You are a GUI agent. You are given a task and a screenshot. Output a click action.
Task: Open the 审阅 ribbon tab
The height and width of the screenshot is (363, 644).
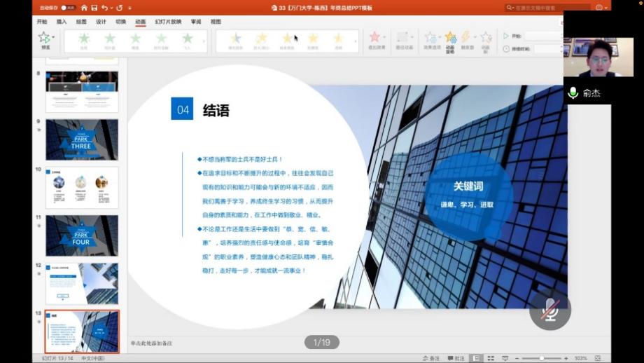click(196, 22)
